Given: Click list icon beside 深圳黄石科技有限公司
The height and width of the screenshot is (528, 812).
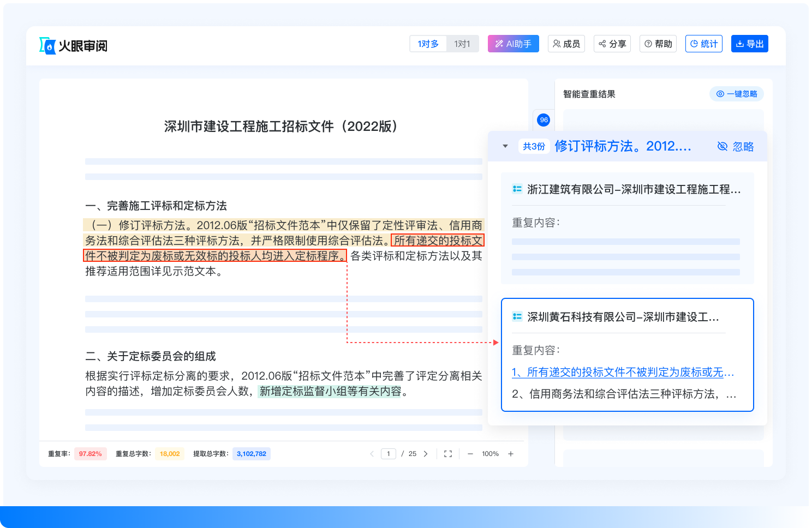Looking at the screenshot, I should click(517, 316).
